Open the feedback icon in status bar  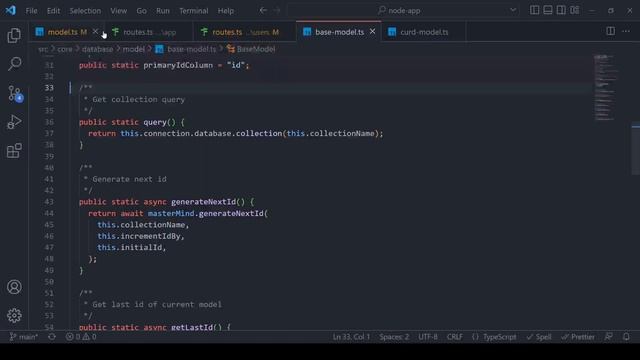pyautogui.click(x=608, y=337)
